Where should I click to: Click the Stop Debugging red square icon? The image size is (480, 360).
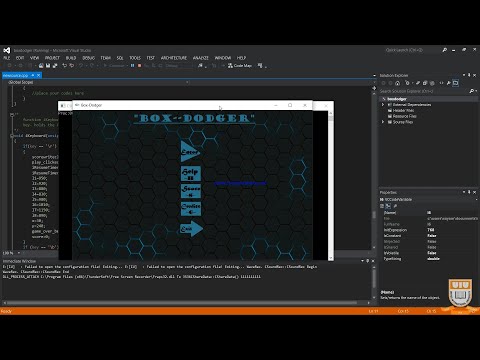click(139, 66)
